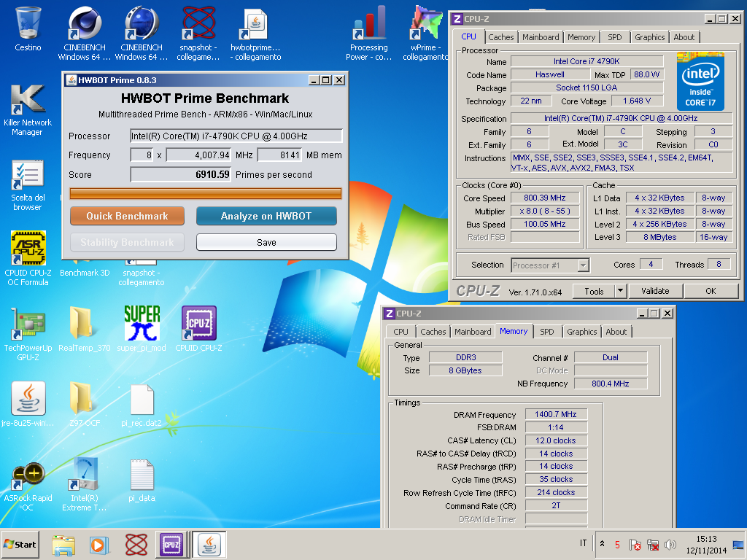Open the purple CPUID CPU-Z desktop icon
Screen dimensions: 747x560
click(198, 329)
